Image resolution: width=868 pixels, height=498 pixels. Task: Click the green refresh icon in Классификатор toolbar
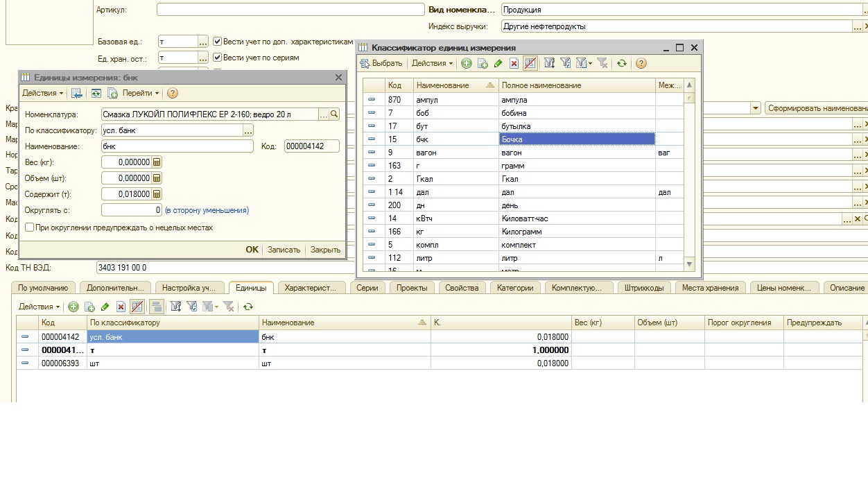(622, 63)
